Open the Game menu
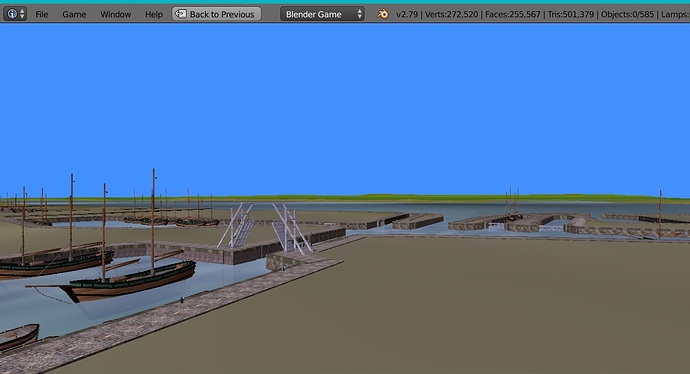Viewport: 690px width, 374px height. click(x=74, y=14)
